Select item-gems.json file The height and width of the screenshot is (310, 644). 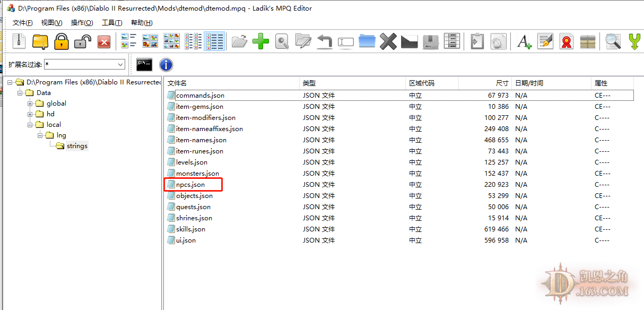click(x=199, y=107)
